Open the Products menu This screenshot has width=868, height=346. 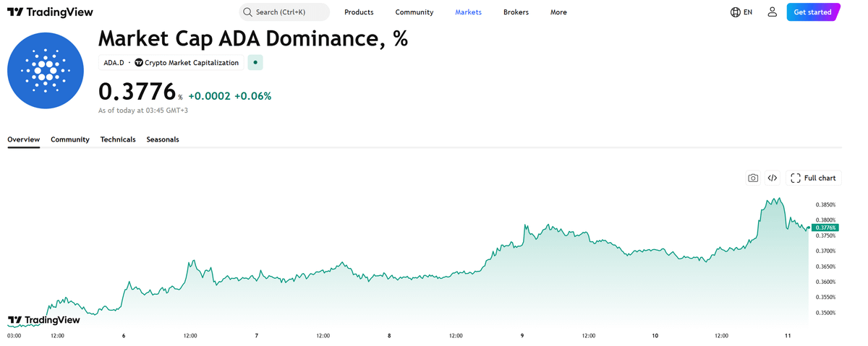pos(359,12)
